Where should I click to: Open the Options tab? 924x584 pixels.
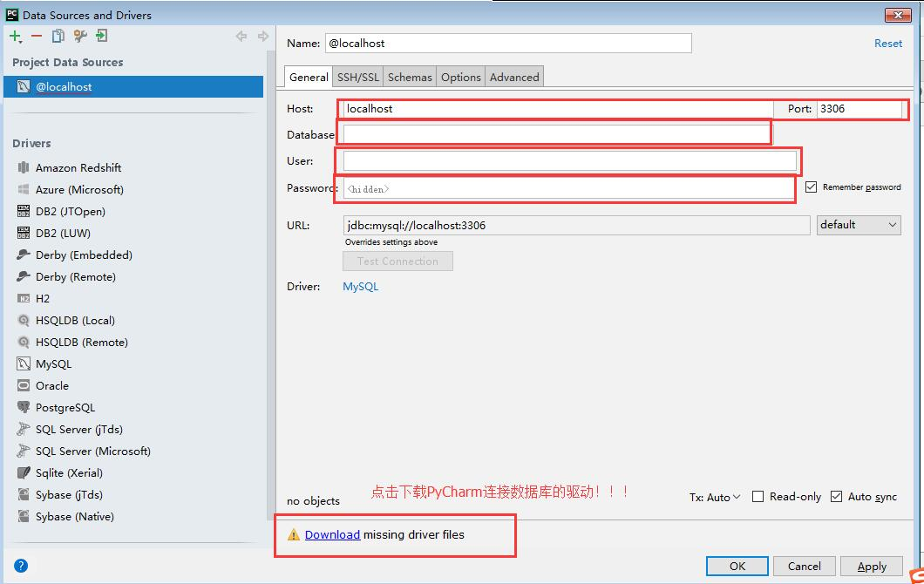pyautogui.click(x=461, y=78)
